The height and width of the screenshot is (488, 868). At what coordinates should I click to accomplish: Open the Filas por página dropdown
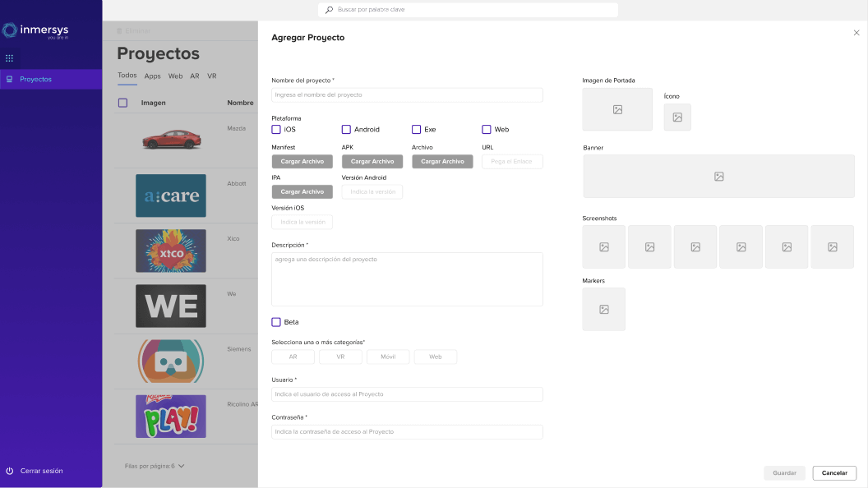click(x=180, y=464)
